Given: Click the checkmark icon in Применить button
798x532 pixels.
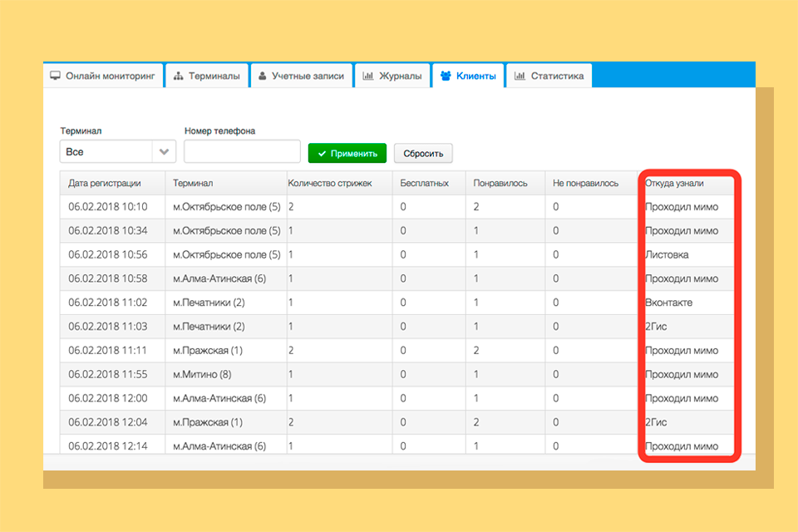Looking at the screenshot, I should (x=321, y=153).
